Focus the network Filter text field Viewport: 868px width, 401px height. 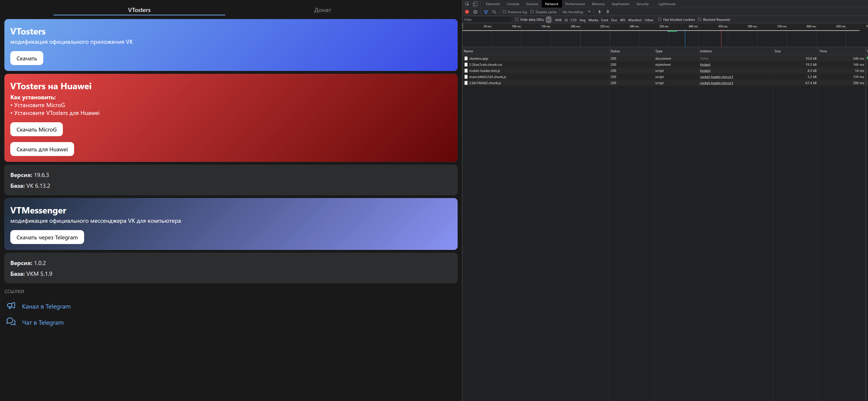[x=487, y=20]
